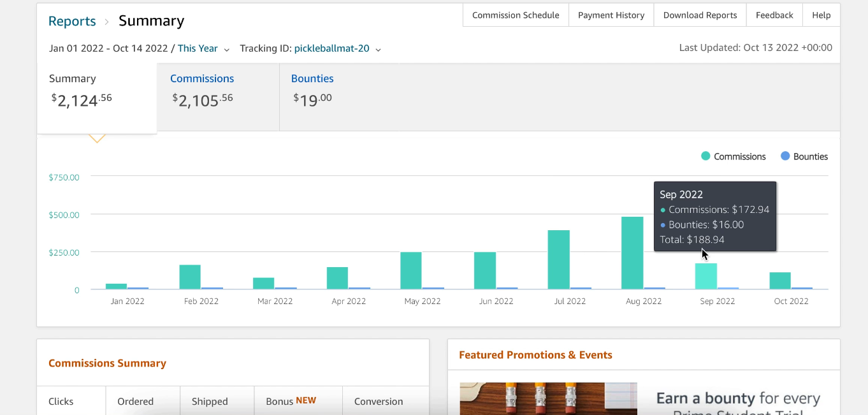This screenshot has width=868, height=415.
Task: Click the Aug 2022 commissions bar
Action: [632, 253]
